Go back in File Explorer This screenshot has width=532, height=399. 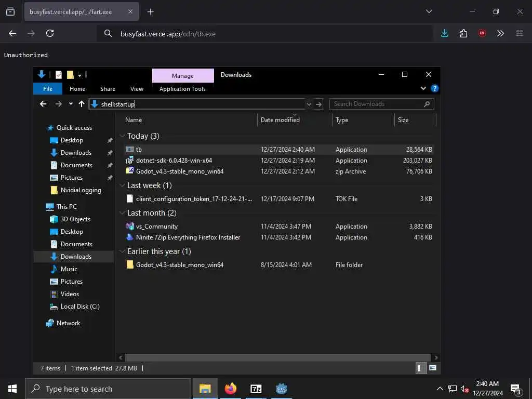(43, 104)
